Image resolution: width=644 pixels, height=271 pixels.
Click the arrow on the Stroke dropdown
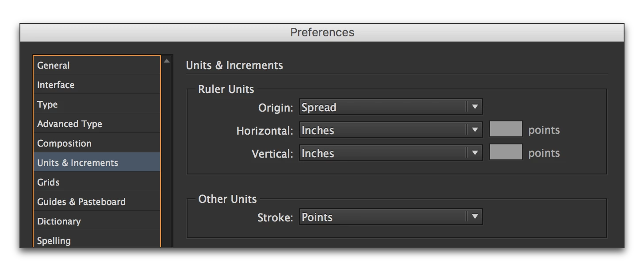pos(475,217)
